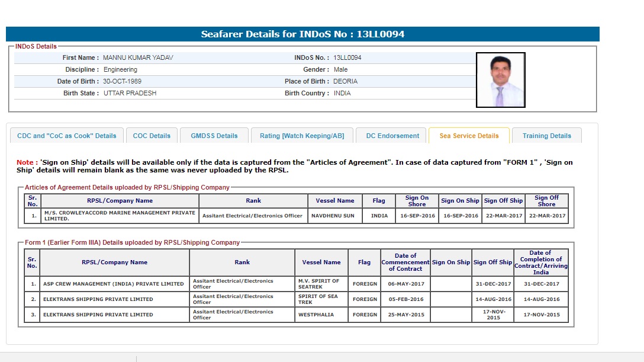This screenshot has height=362, width=644.
Task: Select the ASP CREW MANAGEMENT (INDIA) company row
Action: click(114, 284)
